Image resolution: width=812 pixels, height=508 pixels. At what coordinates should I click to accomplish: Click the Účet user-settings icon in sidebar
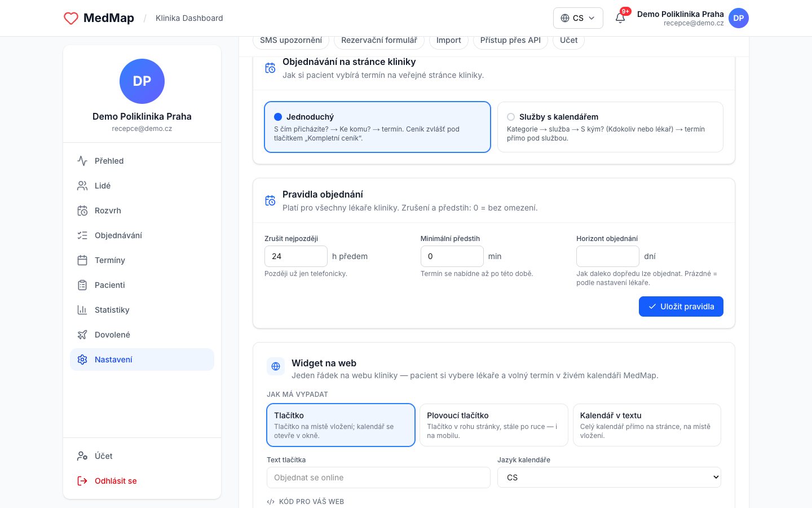click(x=82, y=456)
